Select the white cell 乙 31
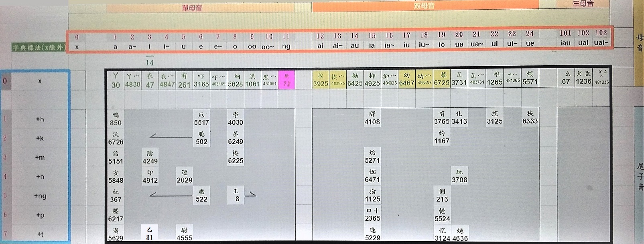 pos(150,234)
